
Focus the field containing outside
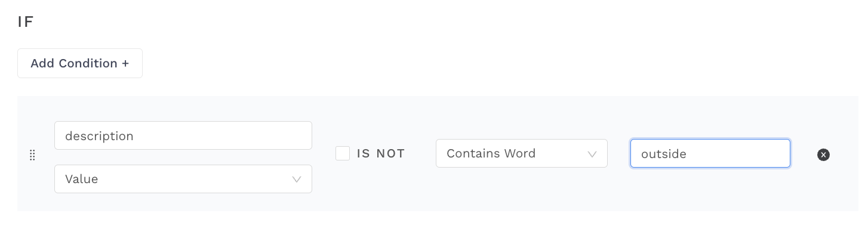tap(710, 153)
